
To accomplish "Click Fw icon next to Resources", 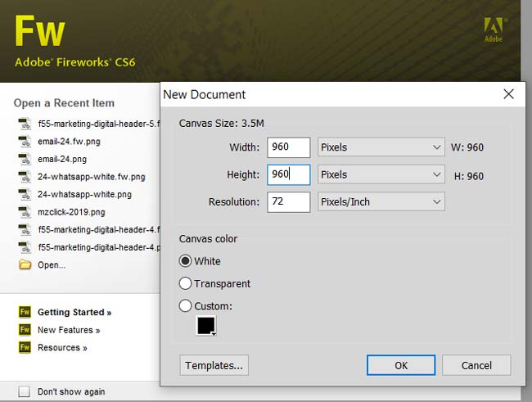I will [25, 347].
